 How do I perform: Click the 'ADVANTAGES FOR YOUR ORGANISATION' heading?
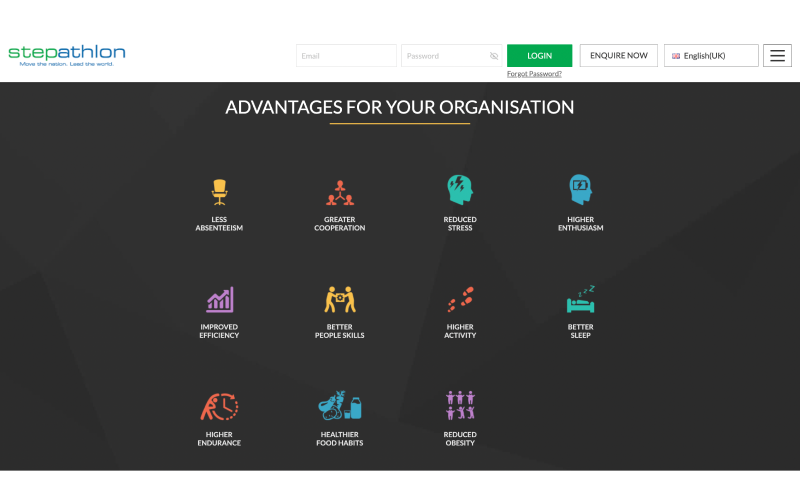[x=400, y=108]
